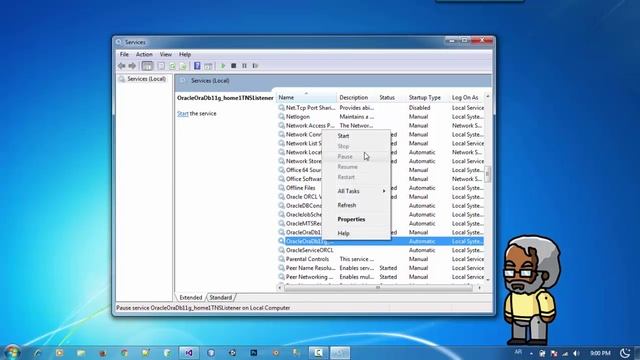Open the Help menu in menu bar
Screen dimensions: 640x360
185,54
